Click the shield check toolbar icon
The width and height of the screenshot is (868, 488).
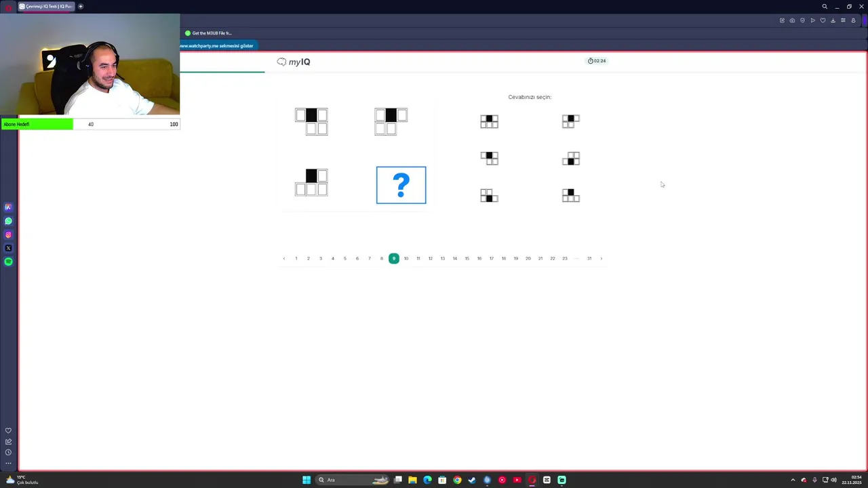[802, 20]
